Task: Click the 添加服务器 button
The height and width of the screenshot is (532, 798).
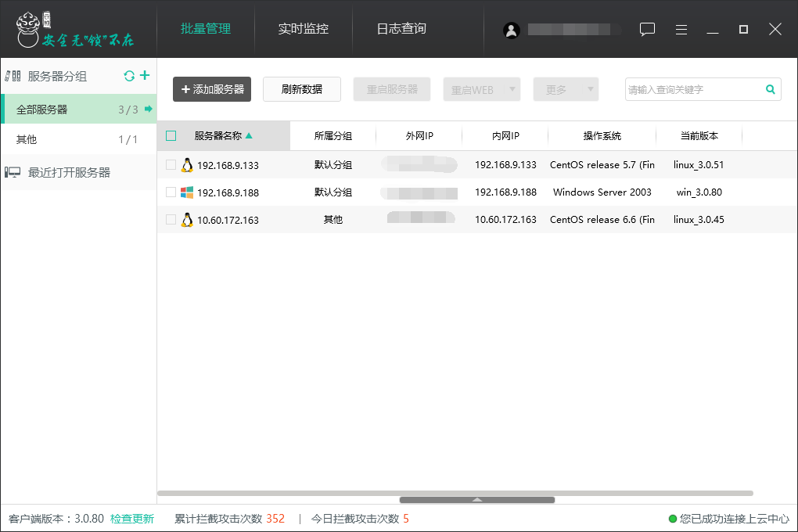Action: (x=210, y=89)
